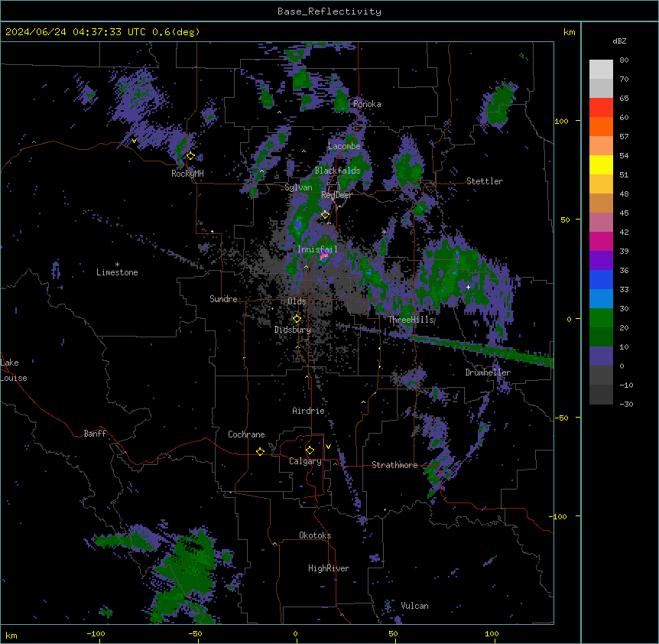659x644 pixels.
Task: Click the HighRiver city label
Action: click(329, 568)
